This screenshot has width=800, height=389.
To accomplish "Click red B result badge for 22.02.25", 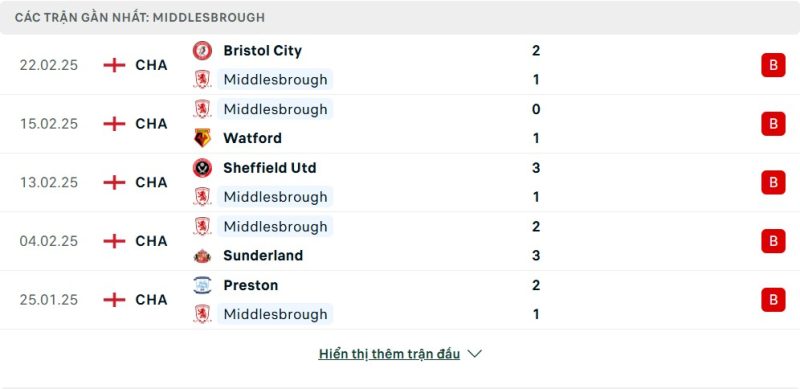I will point(773,65).
